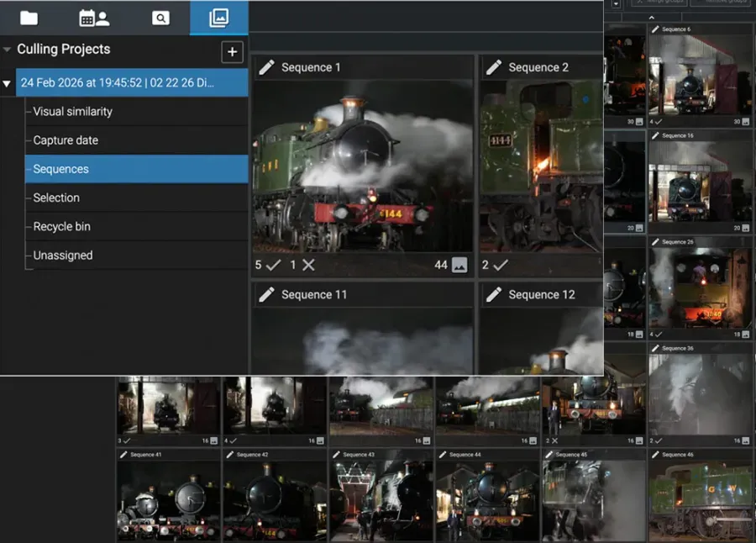Select the culling projects gallery tab icon
Screen dimensions: 756x543
click(218, 18)
